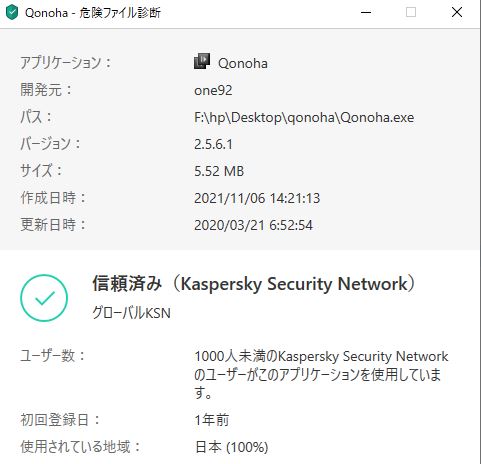Select the developer name one92
Image resolution: width=481 pixels, height=464 pixels.
point(213,90)
